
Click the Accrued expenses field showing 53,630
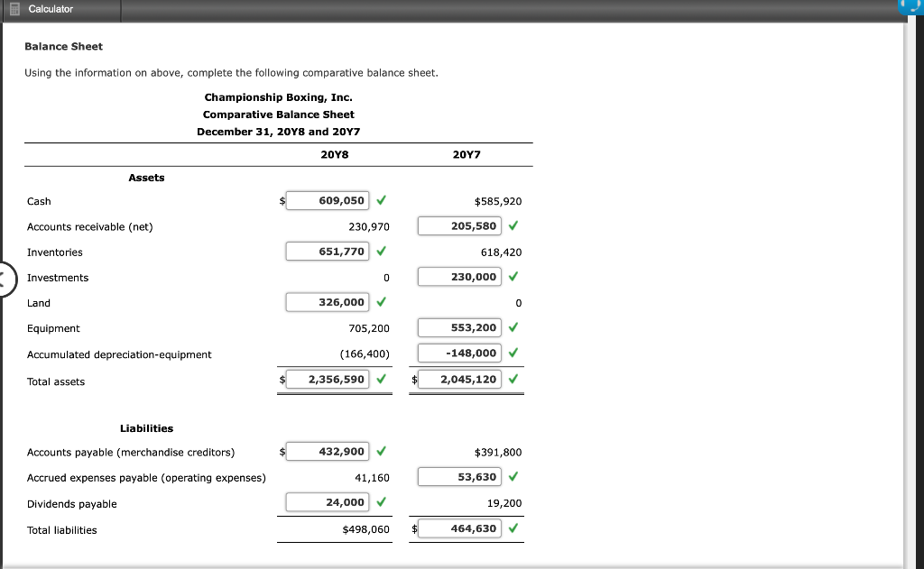tap(459, 476)
